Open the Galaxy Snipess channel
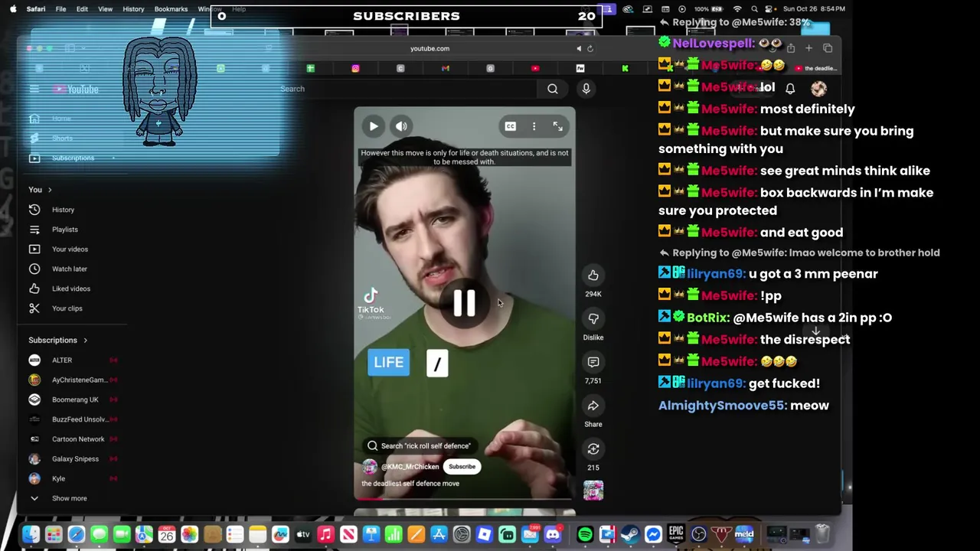This screenshot has height=551, width=980. (x=75, y=459)
